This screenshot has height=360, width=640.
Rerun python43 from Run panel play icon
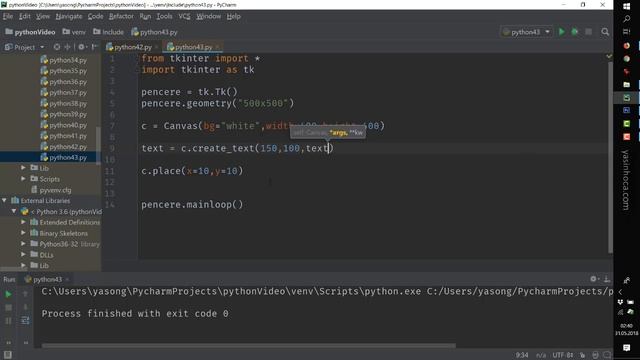8,294
